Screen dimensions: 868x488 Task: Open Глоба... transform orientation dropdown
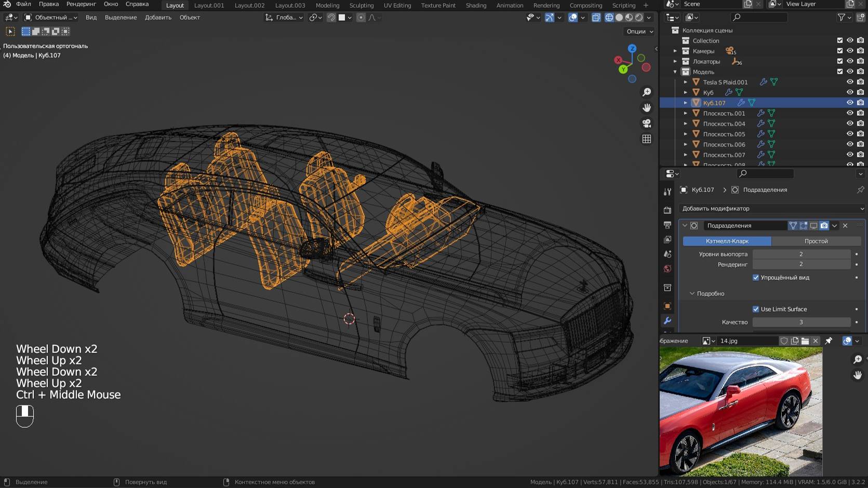tap(284, 17)
